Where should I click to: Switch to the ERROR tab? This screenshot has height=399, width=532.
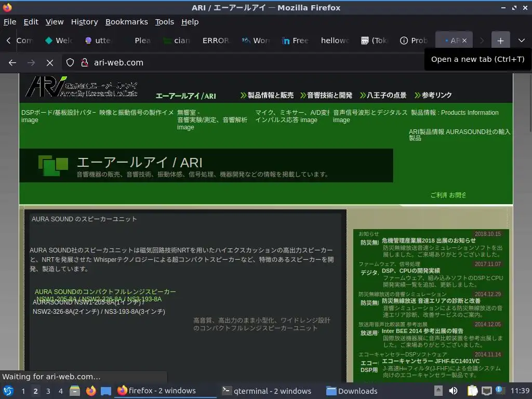point(217,41)
